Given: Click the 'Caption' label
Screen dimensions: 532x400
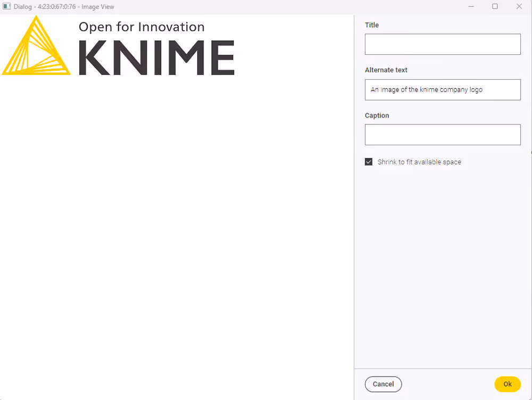Looking at the screenshot, I should [x=377, y=115].
